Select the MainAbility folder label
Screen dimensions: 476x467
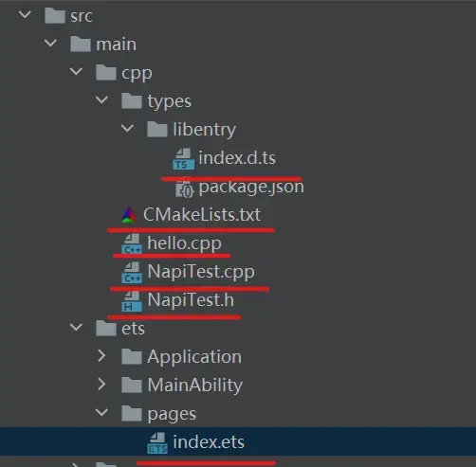click(x=195, y=386)
